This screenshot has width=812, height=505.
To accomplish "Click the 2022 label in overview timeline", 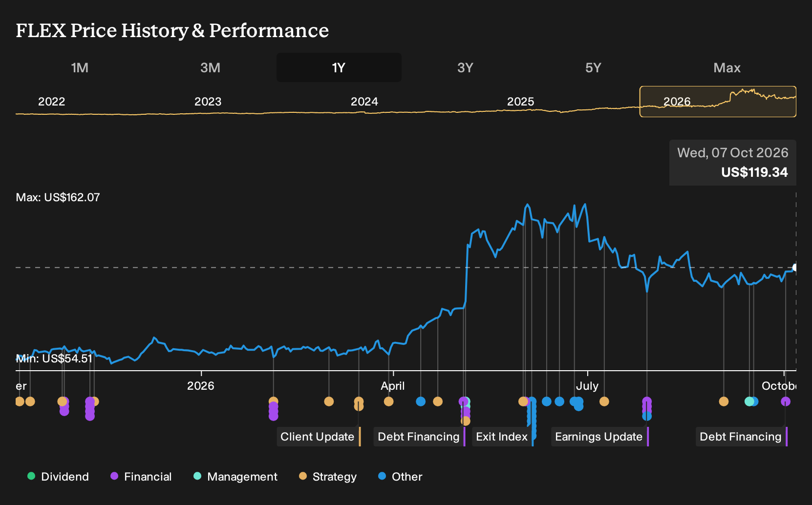I will pos(52,102).
